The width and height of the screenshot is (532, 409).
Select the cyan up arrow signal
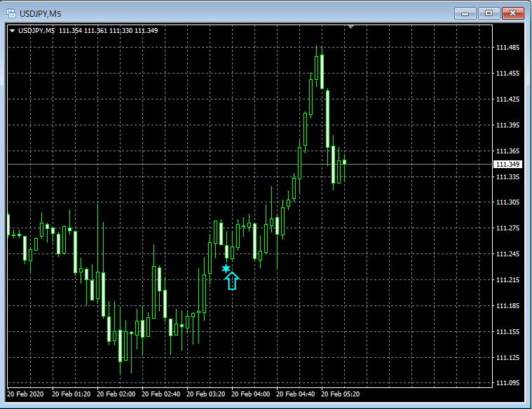coord(232,281)
